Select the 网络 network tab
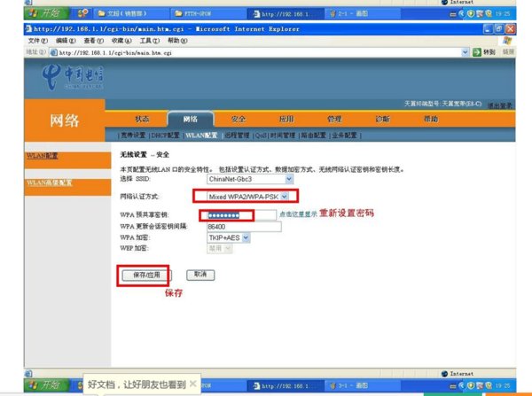Image resolution: width=532 pixels, height=396 pixels. 191,119
